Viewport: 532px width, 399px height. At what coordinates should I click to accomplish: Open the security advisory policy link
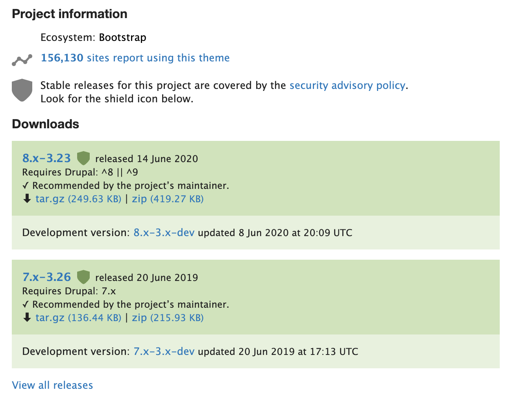(347, 85)
